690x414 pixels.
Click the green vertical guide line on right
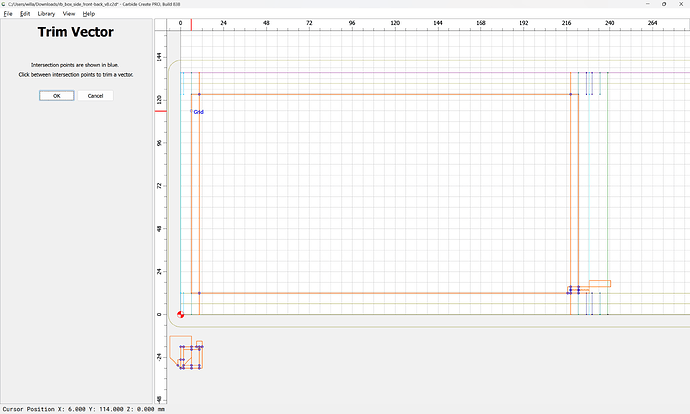click(x=609, y=200)
